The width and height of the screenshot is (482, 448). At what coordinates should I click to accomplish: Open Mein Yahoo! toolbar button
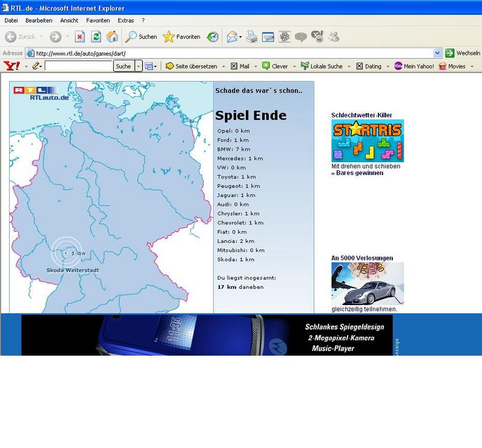click(414, 66)
